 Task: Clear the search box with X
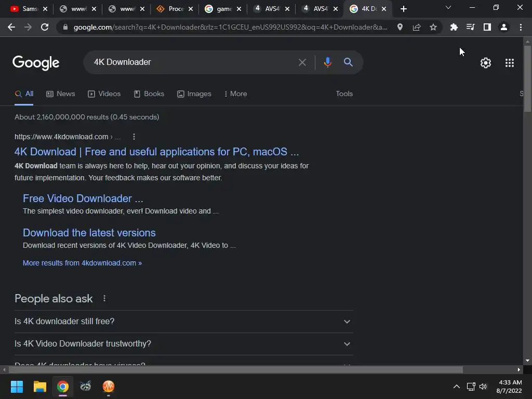pos(302,62)
